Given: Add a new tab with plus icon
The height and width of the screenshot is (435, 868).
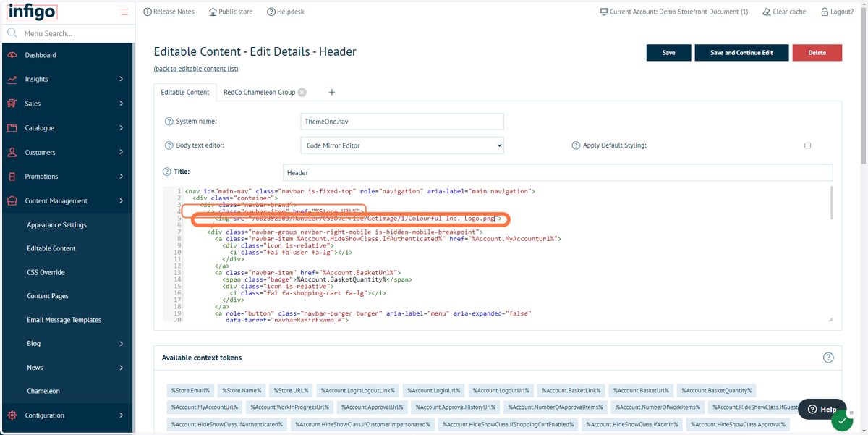Looking at the screenshot, I should click(x=332, y=92).
